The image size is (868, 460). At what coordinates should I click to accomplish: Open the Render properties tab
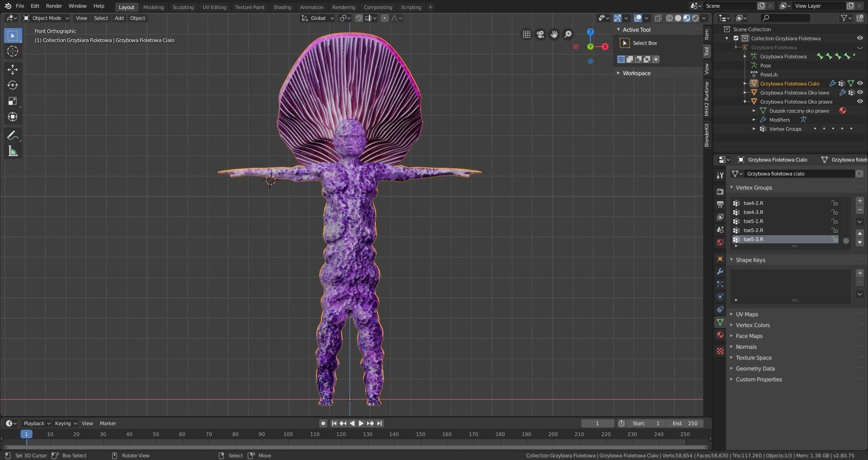pos(720,192)
